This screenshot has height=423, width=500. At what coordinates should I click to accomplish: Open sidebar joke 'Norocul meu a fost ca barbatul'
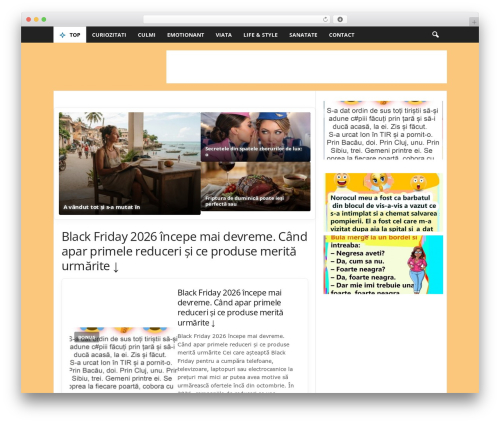coord(383,202)
